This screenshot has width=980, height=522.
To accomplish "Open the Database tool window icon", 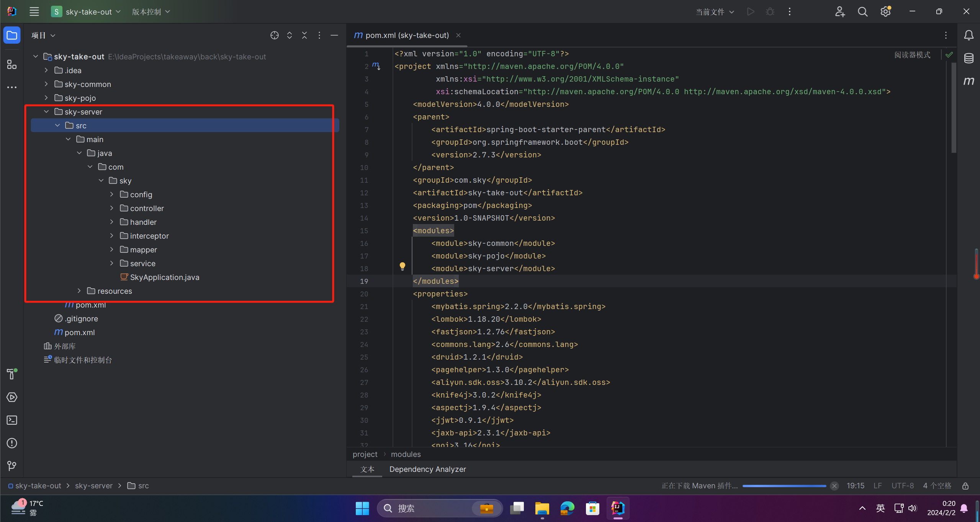I will click(x=969, y=58).
